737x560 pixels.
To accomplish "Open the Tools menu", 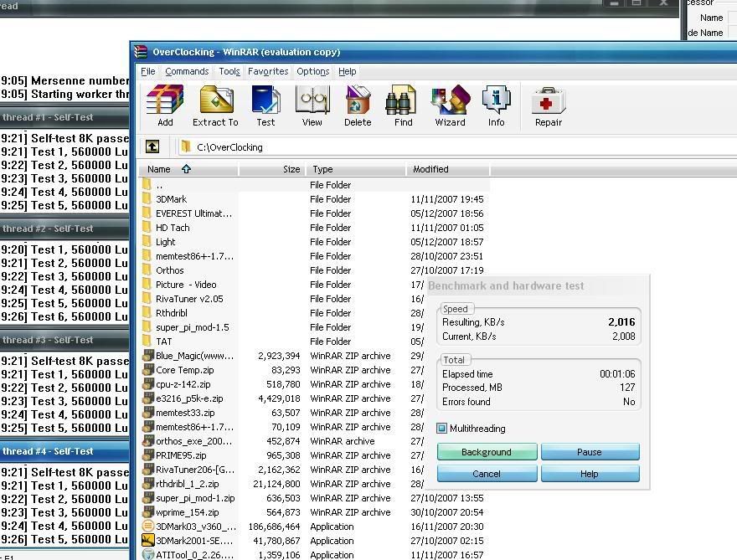I will pyautogui.click(x=229, y=71).
